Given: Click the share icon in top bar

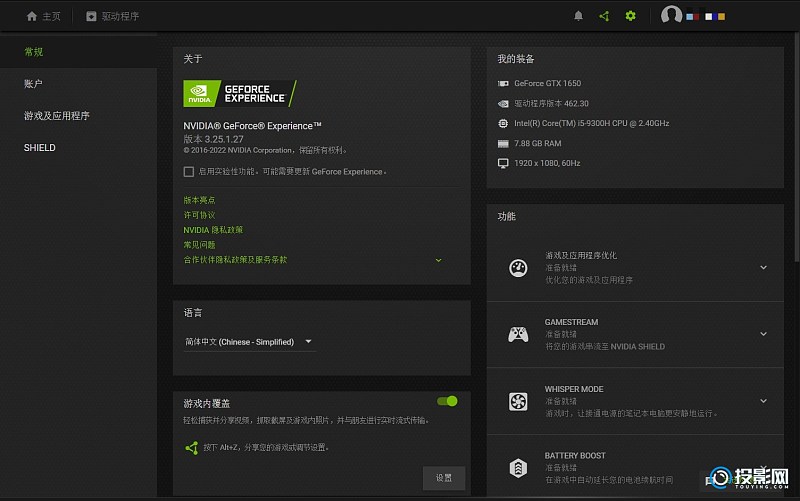Looking at the screenshot, I should (604, 16).
